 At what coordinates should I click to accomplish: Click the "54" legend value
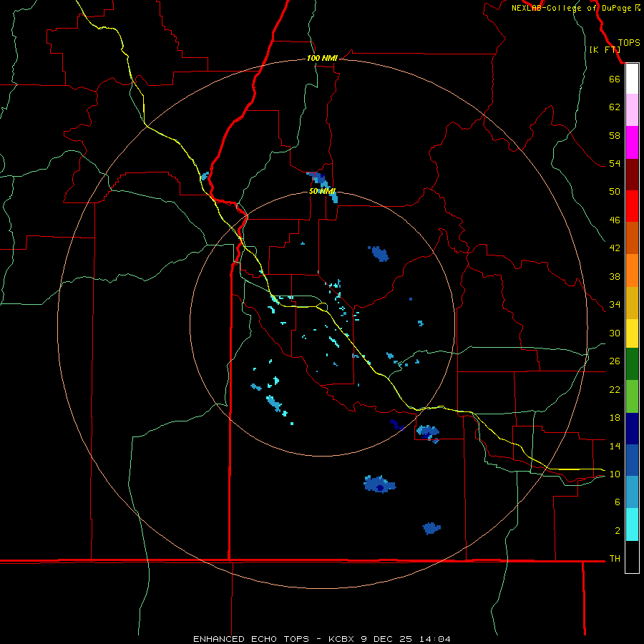(x=615, y=163)
